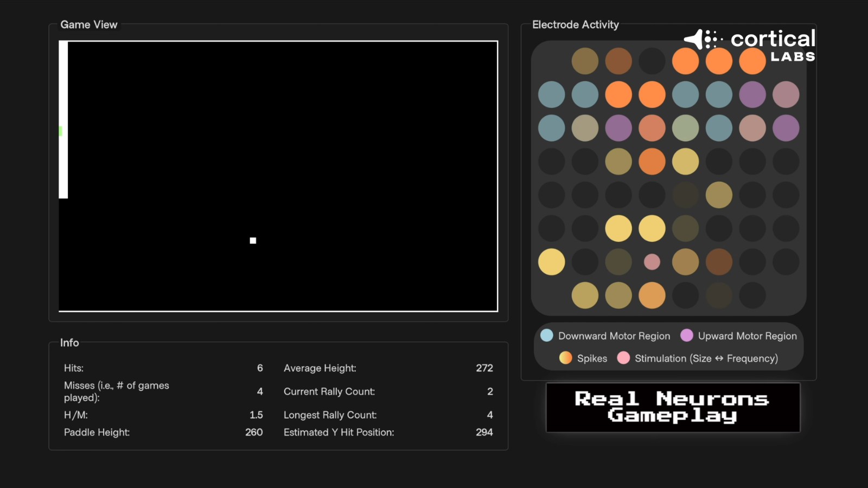The height and width of the screenshot is (488, 868).
Task: Click the Info panel heading
Action: coord(69,343)
